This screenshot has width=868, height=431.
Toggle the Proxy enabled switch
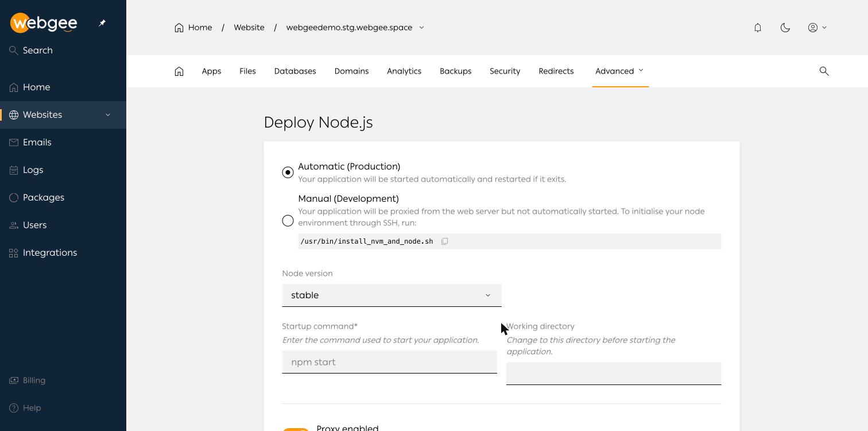pyautogui.click(x=296, y=429)
